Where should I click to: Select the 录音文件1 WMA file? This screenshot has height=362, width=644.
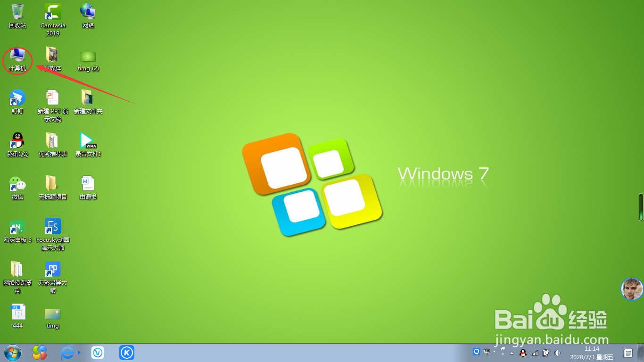pyautogui.click(x=88, y=145)
